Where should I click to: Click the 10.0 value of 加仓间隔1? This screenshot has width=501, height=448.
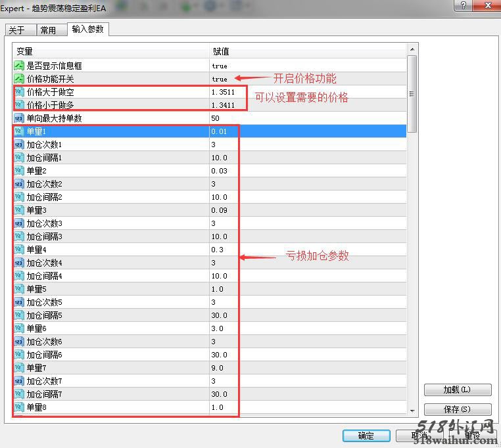point(219,158)
